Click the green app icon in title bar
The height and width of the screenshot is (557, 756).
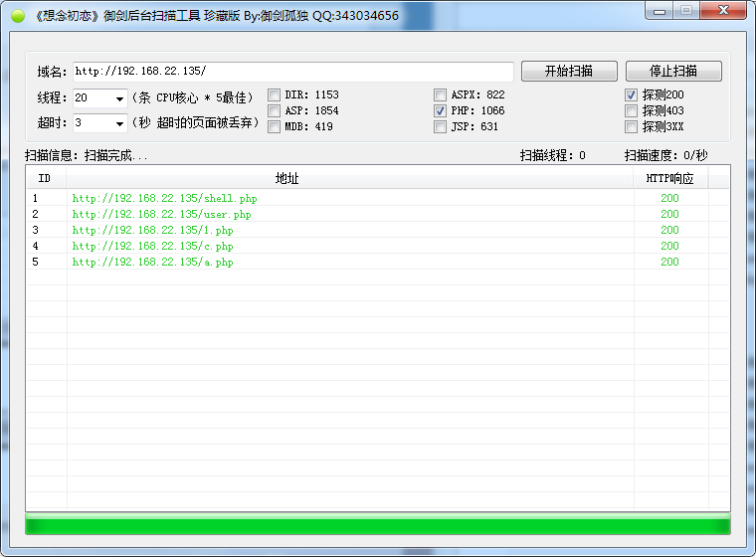pyautogui.click(x=18, y=16)
